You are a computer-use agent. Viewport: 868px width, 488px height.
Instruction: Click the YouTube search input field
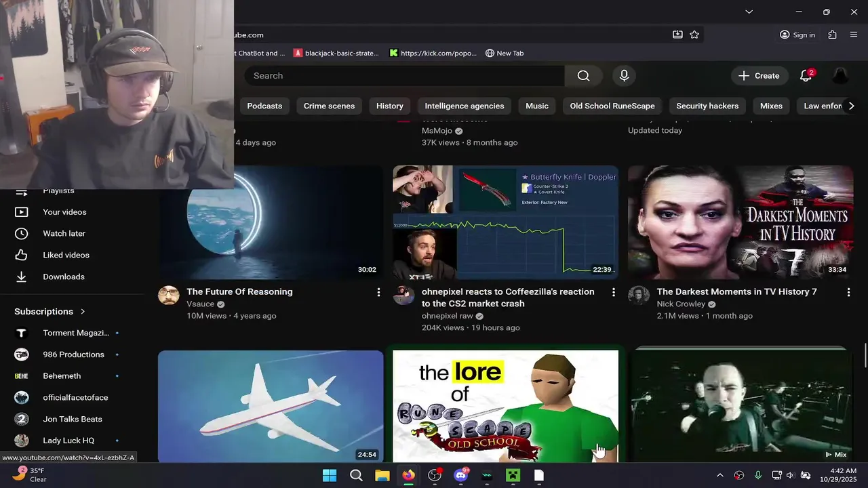coord(405,76)
